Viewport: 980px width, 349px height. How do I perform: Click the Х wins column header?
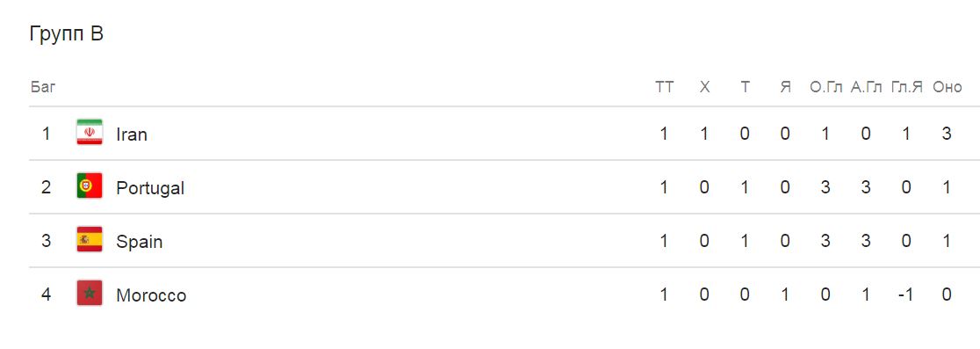tap(704, 87)
